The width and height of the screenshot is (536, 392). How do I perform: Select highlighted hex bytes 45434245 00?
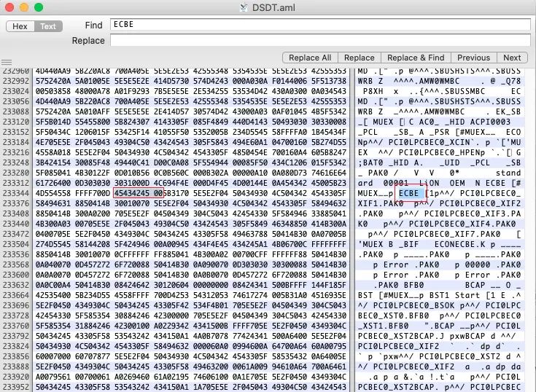tap(139, 193)
